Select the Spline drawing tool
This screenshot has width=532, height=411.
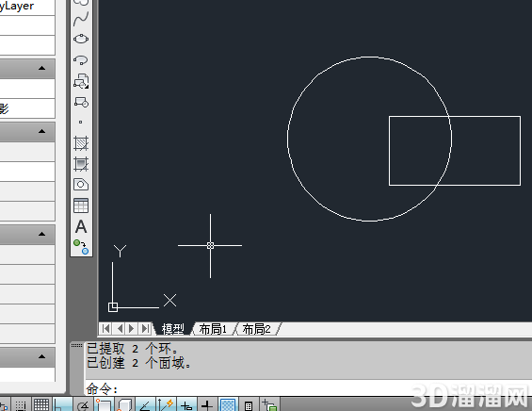81,19
